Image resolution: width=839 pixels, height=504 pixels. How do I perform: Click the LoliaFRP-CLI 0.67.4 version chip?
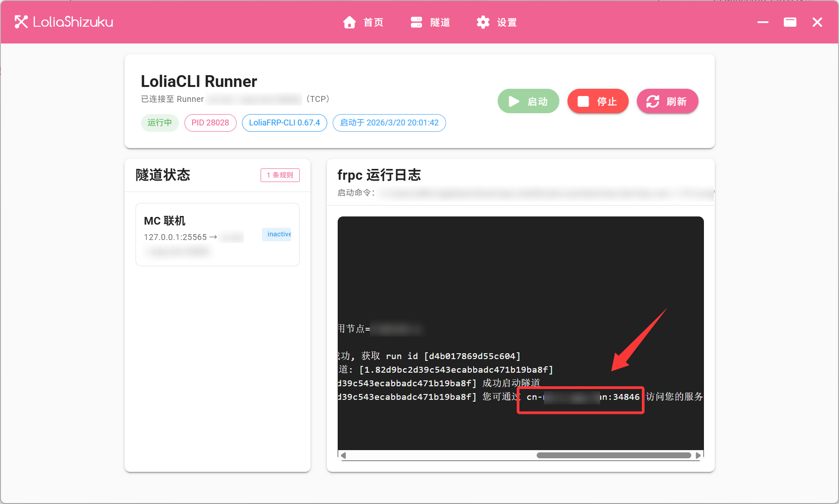tap(284, 123)
